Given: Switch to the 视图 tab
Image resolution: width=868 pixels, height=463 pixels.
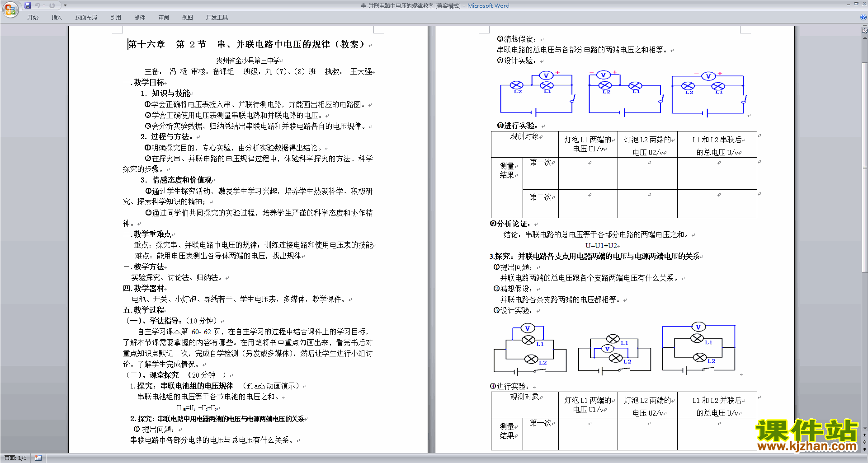Looking at the screenshot, I should pyautogui.click(x=187, y=18).
